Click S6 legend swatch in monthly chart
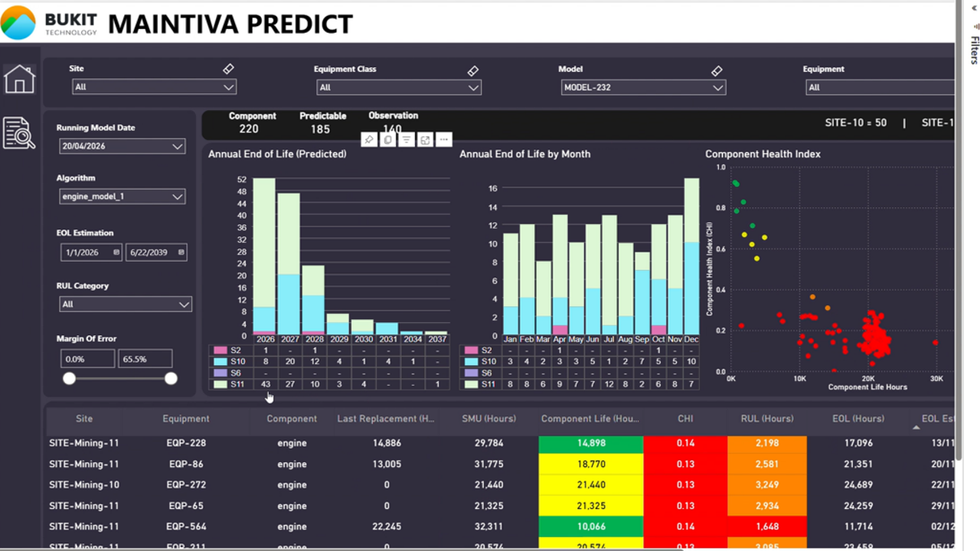Screen dimensions: 980x551 pyautogui.click(x=472, y=373)
